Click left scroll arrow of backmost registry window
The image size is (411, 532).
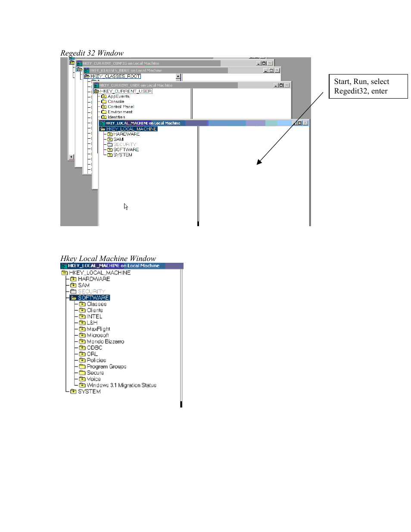(71, 157)
